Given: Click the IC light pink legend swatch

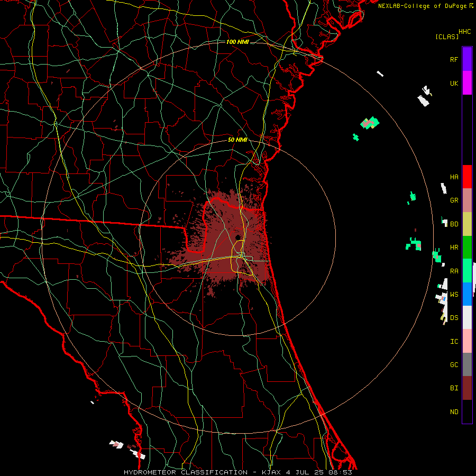Looking at the screenshot, I should coord(467,341).
